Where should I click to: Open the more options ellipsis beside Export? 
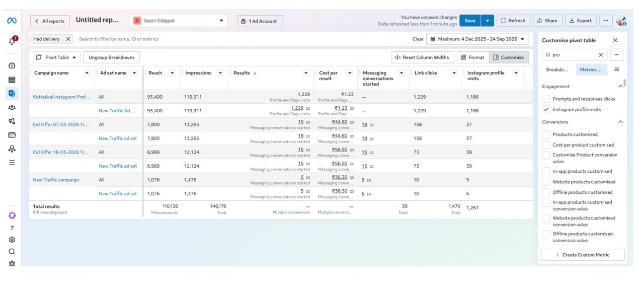(x=606, y=21)
